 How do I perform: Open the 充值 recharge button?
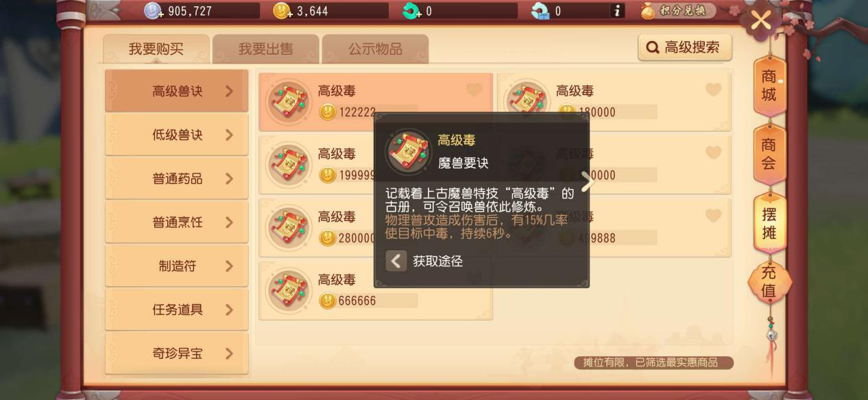coord(769,282)
